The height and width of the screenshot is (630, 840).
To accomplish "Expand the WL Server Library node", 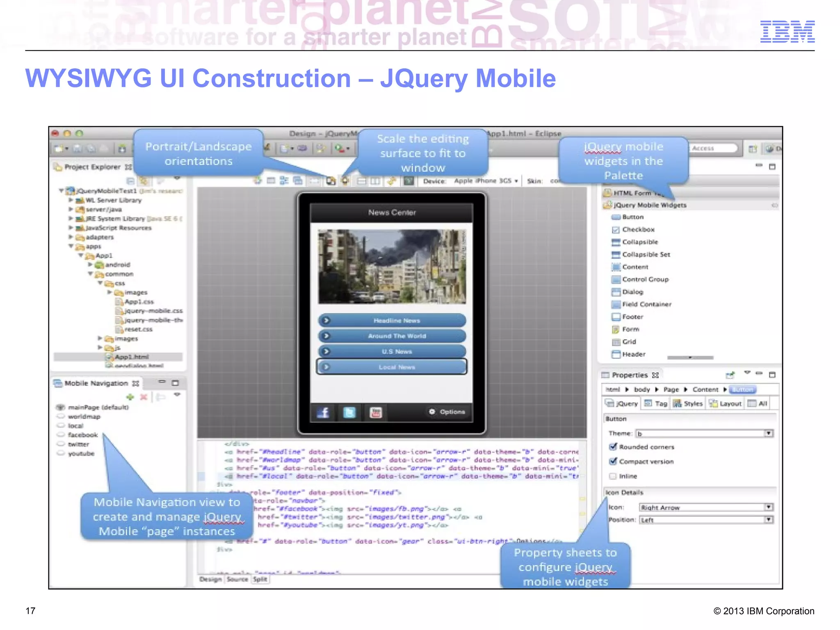I will tap(71, 200).
